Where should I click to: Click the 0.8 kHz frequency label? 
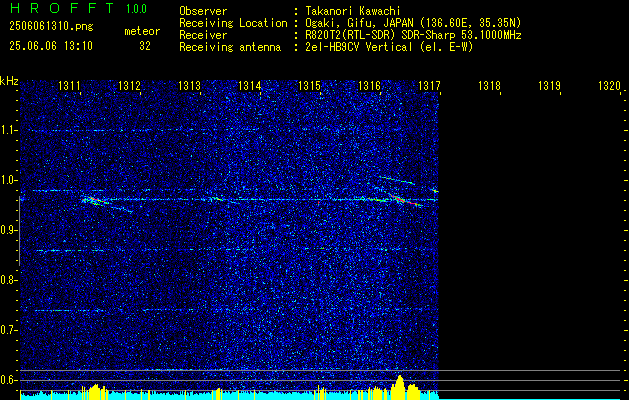pos(9,280)
